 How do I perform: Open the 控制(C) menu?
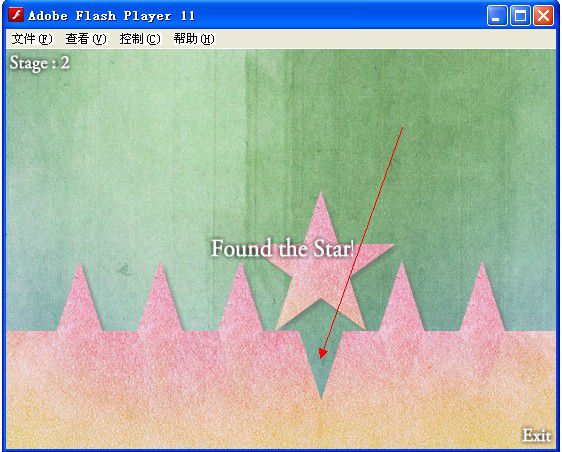tap(140, 39)
